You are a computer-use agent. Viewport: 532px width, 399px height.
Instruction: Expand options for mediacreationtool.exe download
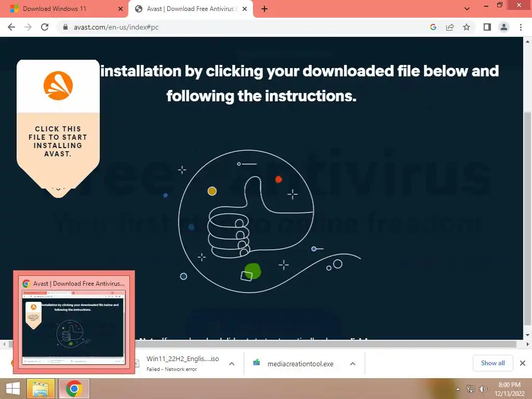coord(353,364)
